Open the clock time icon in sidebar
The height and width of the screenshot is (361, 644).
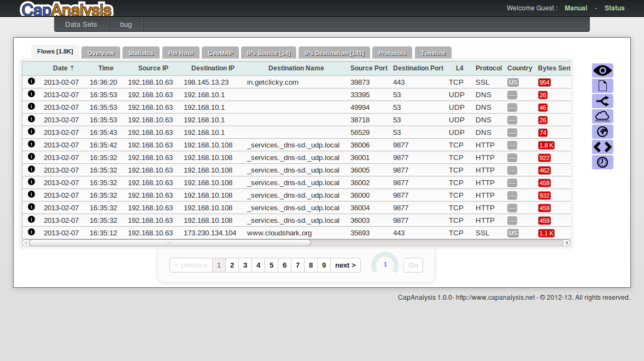pos(602,162)
